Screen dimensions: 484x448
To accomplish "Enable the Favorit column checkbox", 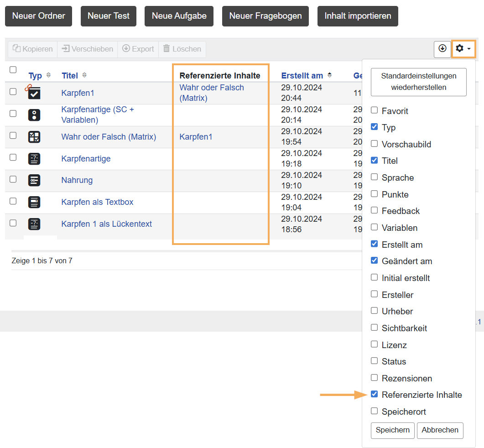I will (x=374, y=110).
